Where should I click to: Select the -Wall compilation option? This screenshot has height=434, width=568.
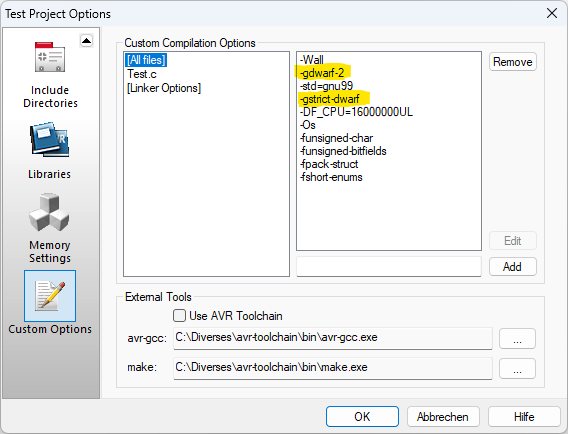tap(312, 60)
